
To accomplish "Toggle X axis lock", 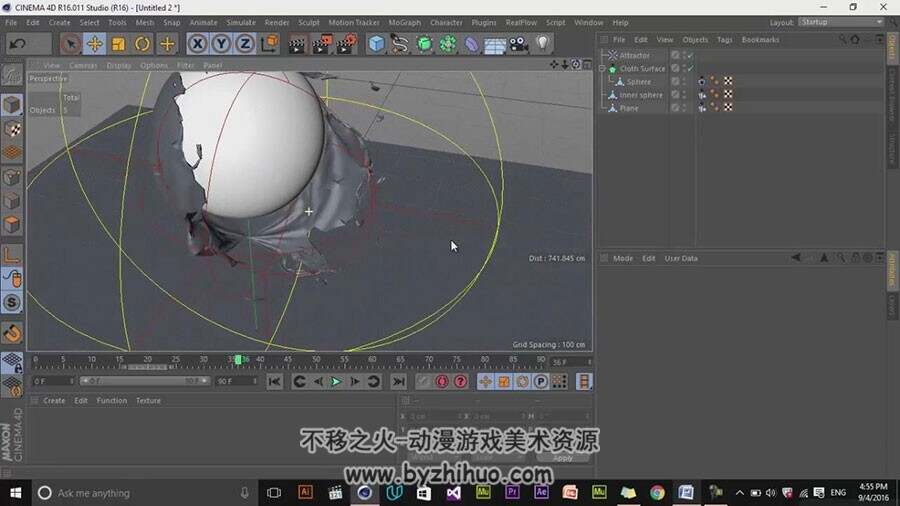I will [197, 44].
